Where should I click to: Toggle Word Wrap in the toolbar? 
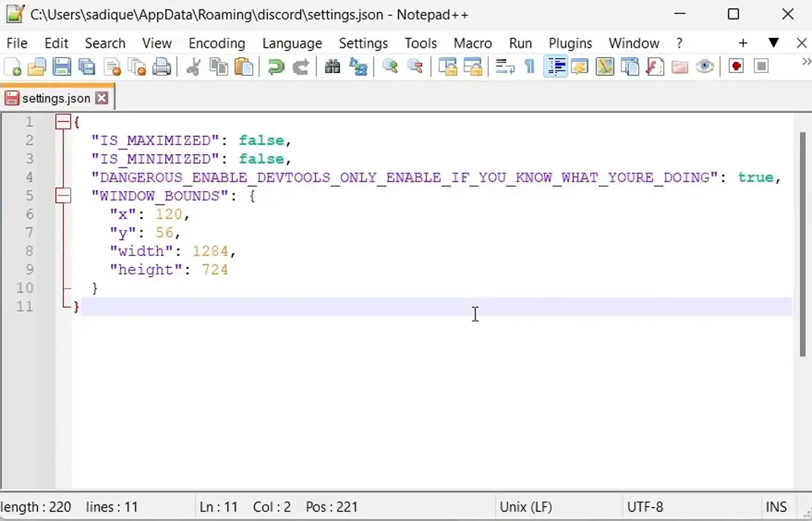pos(505,67)
